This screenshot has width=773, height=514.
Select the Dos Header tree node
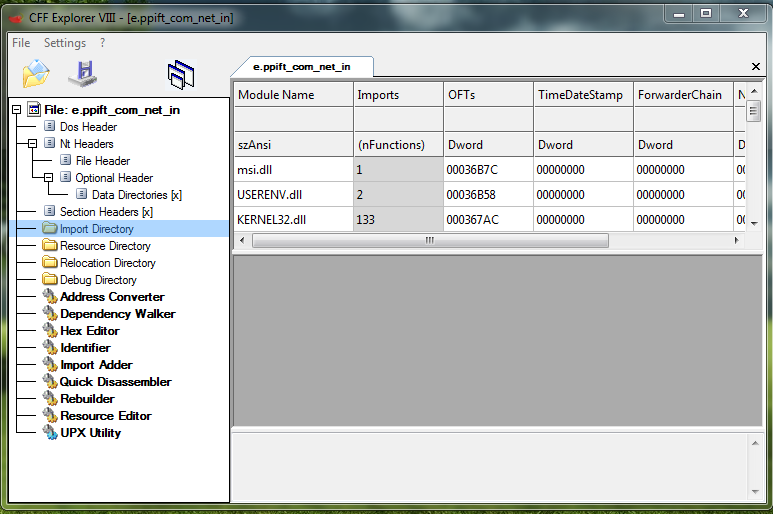tap(88, 127)
